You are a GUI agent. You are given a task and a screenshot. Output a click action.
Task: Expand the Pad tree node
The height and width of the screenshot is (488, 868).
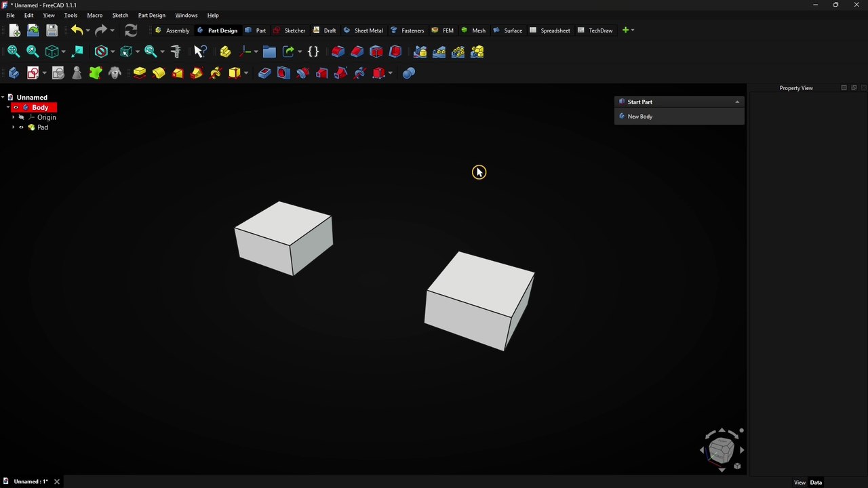pos(13,127)
